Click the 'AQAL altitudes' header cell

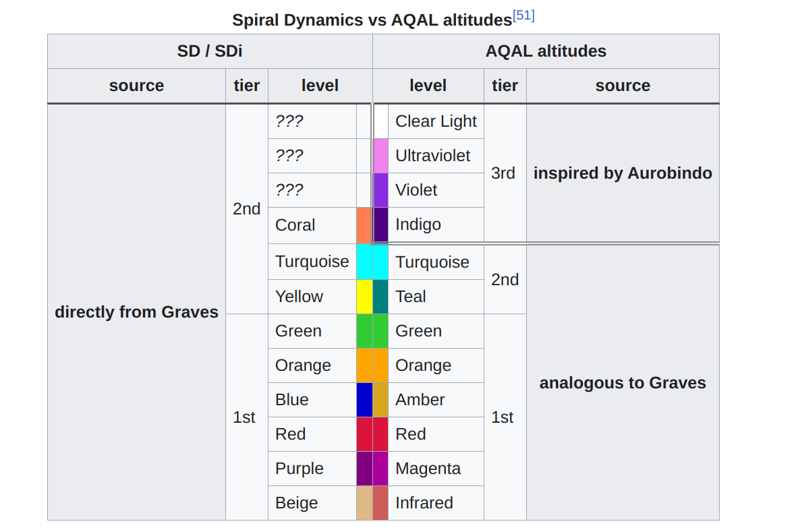[x=546, y=51]
